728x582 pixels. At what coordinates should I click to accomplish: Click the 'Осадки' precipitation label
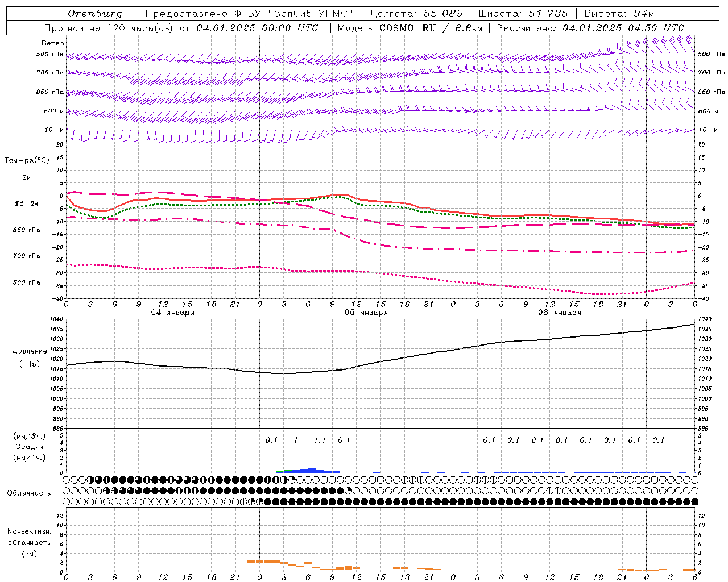[x=30, y=447]
